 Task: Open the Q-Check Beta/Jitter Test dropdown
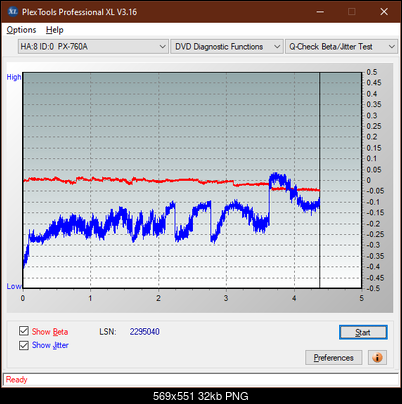341,47
